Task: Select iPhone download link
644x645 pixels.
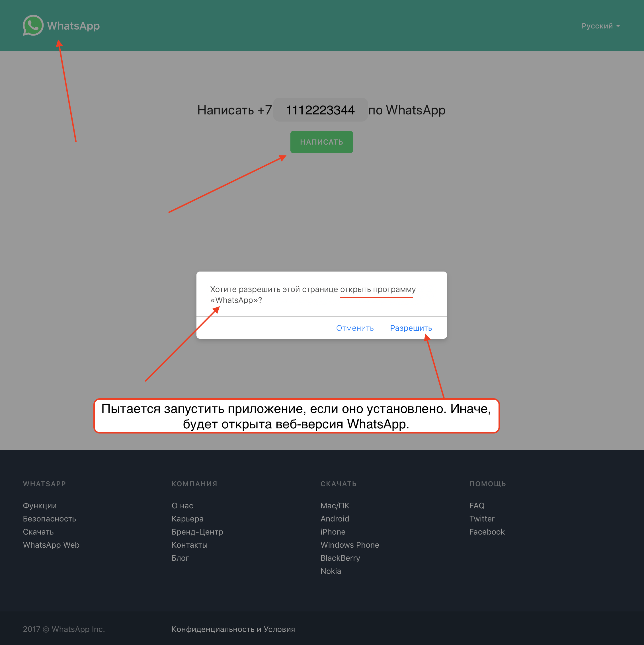Action: [x=333, y=531]
